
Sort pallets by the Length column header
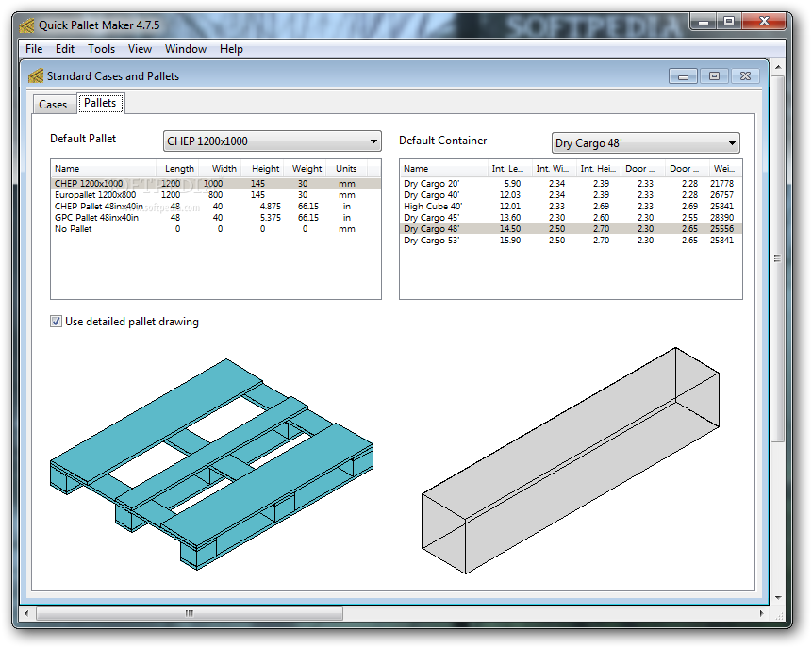click(x=176, y=168)
